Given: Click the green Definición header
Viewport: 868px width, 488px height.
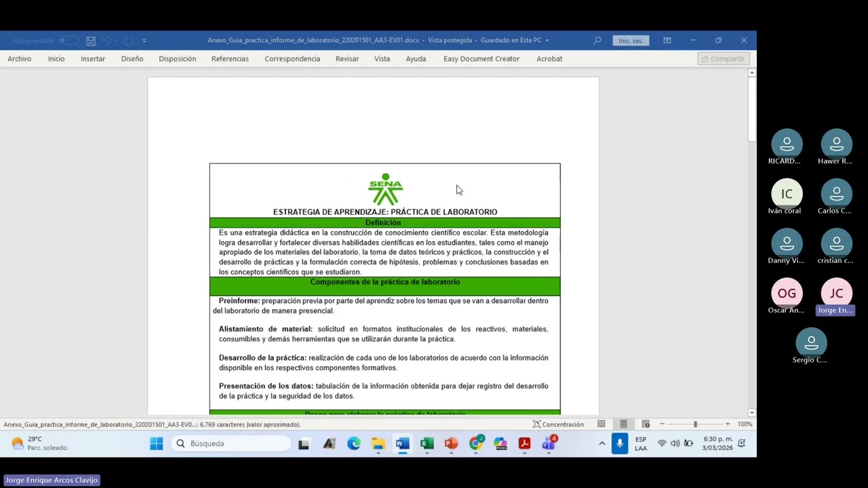Looking at the screenshot, I should (384, 222).
